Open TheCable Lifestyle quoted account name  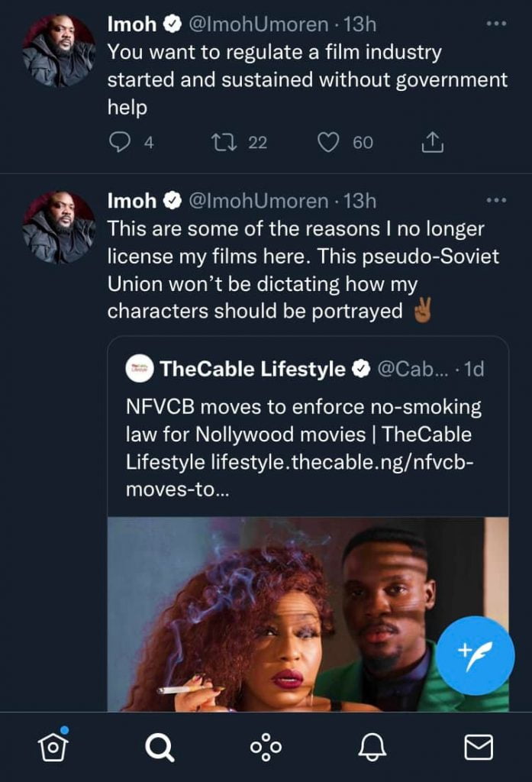[252, 370]
